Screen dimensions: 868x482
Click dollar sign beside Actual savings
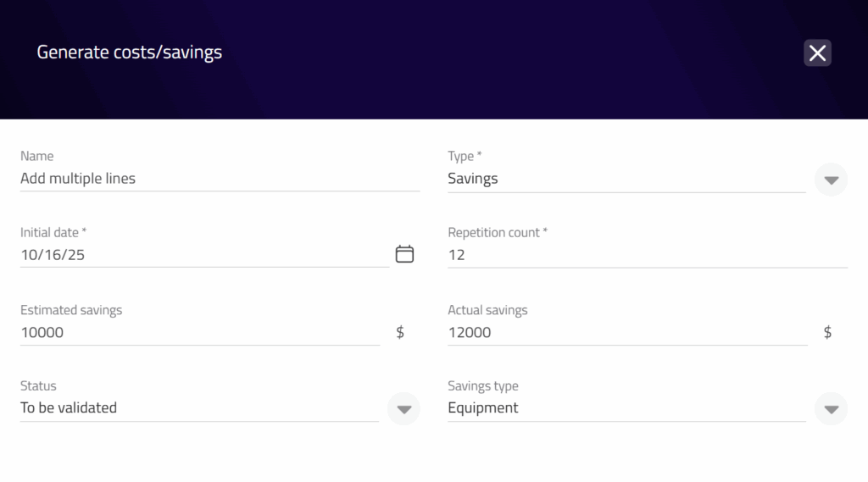coord(827,333)
